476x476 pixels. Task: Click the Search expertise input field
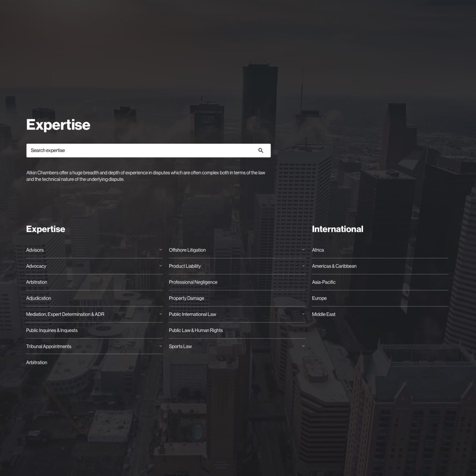pos(123,150)
